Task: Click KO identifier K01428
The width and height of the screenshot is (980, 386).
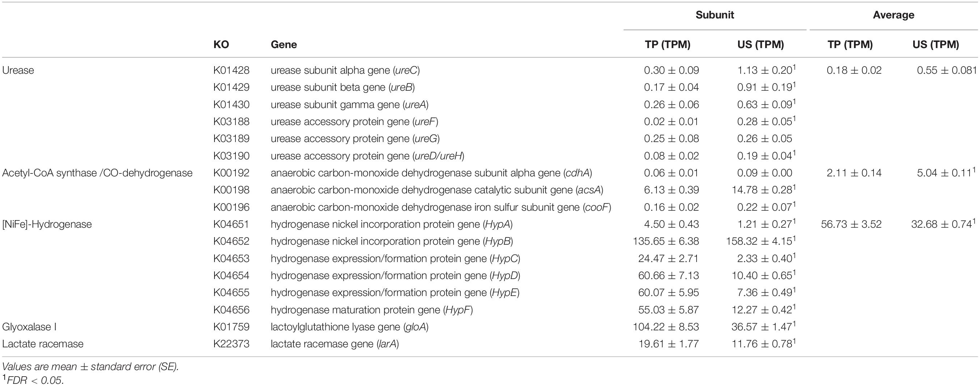Action: [x=231, y=70]
